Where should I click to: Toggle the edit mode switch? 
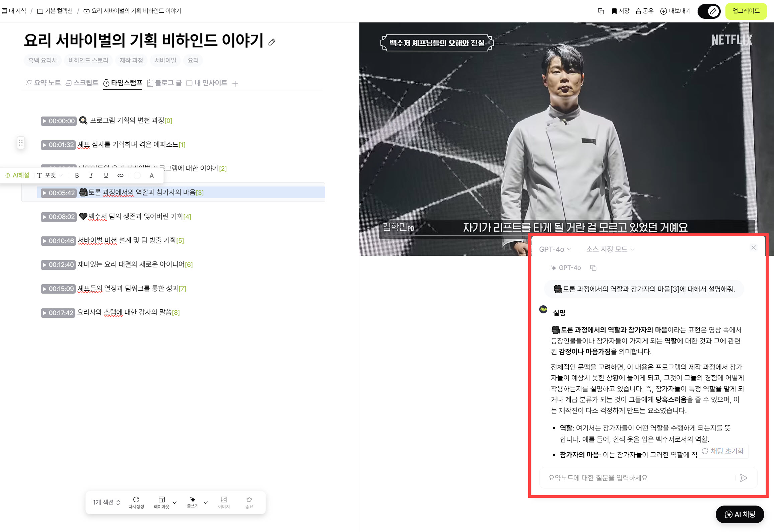pyautogui.click(x=709, y=11)
